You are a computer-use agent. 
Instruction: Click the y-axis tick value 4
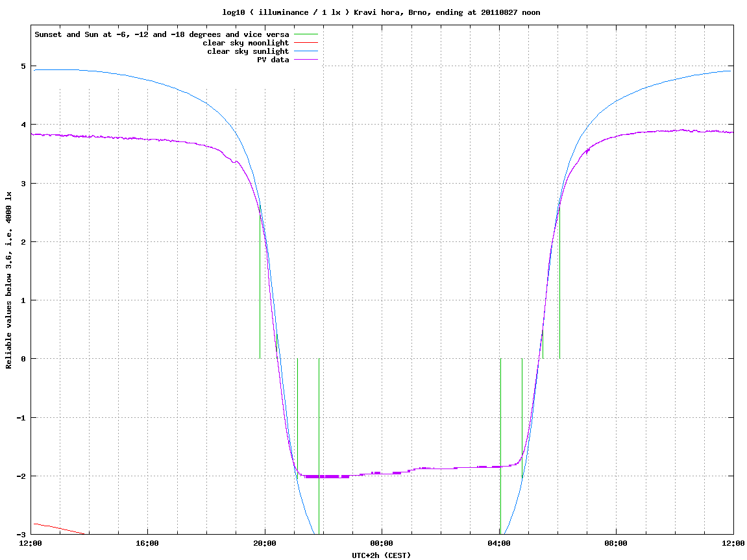coord(23,125)
